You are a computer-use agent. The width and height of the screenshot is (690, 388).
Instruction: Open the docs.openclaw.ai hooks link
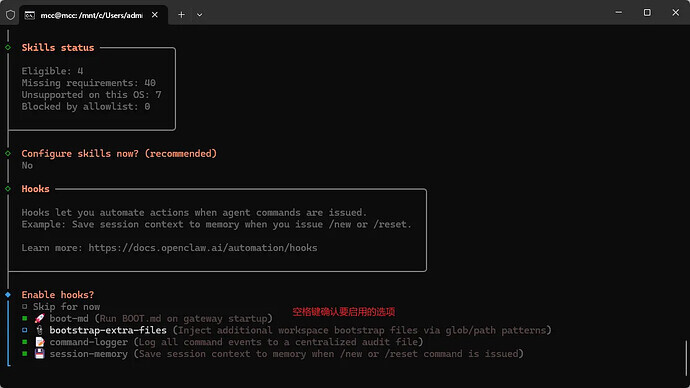point(203,248)
